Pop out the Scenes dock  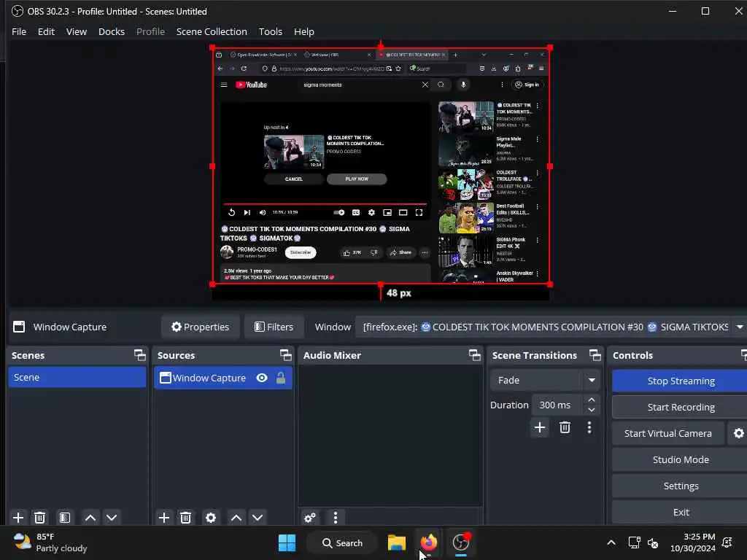139,355
